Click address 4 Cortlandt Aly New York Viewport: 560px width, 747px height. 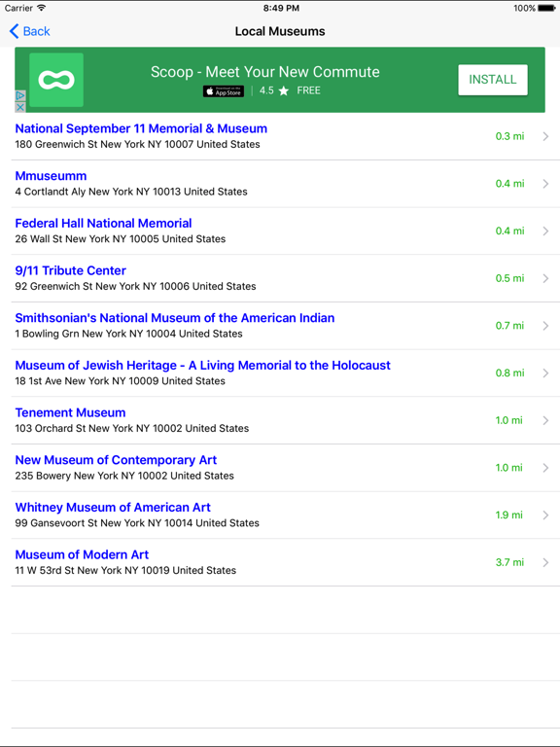coord(131,192)
